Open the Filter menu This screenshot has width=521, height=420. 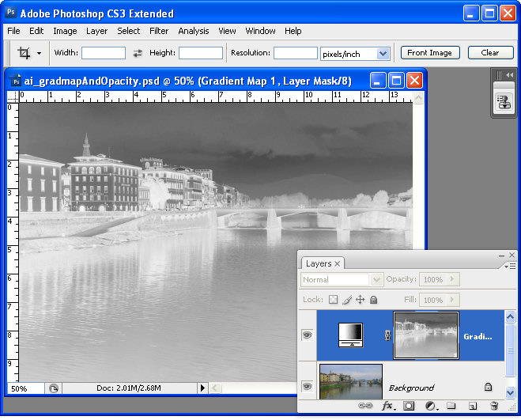[x=159, y=31]
